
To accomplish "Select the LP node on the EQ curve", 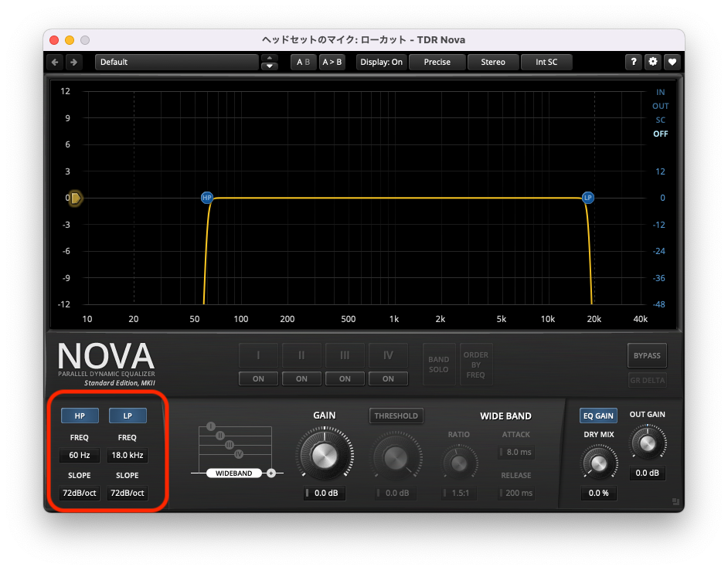I will click(x=588, y=198).
